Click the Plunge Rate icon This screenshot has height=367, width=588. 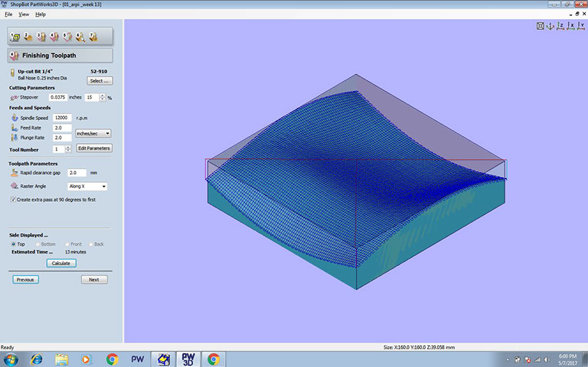pyautogui.click(x=14, y=137)
